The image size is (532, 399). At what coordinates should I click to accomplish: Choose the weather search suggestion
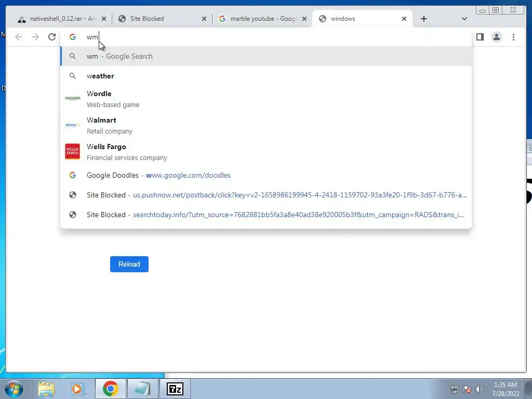point(266,76)
